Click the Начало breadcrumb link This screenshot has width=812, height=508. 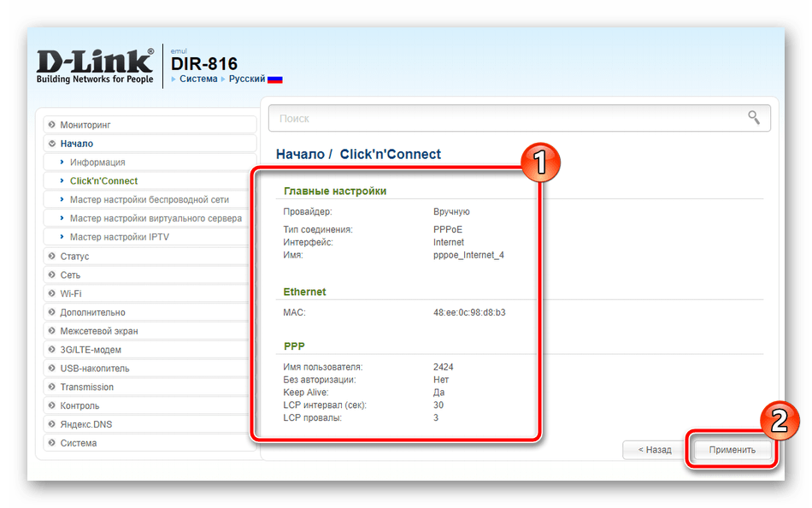tap(300, 154)
